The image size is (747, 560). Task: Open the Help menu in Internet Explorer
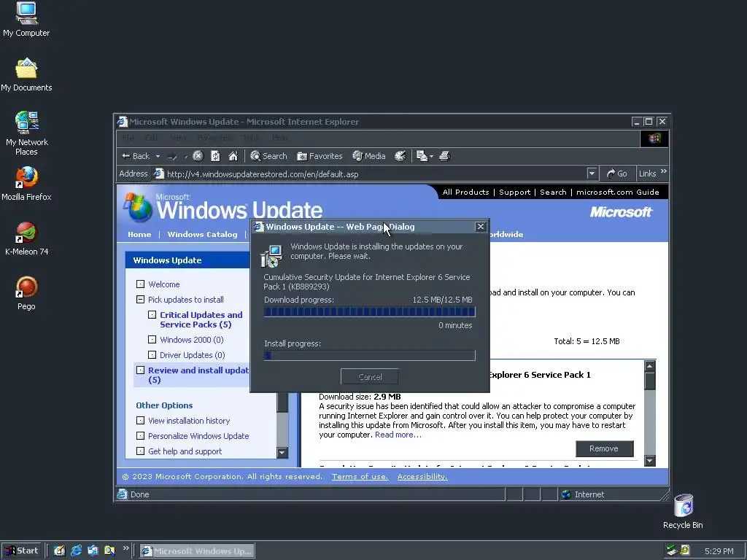[x=280, y=138]
